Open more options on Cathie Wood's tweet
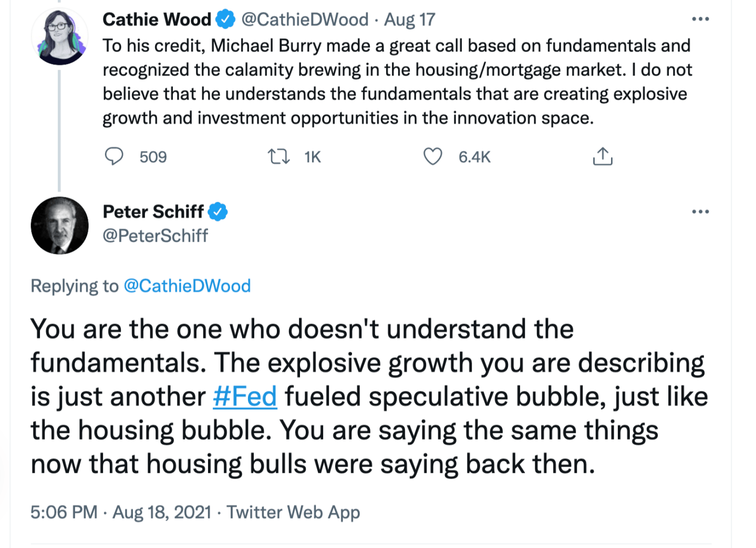Screen dimensions: 756x548 click(x=700, y=19)
